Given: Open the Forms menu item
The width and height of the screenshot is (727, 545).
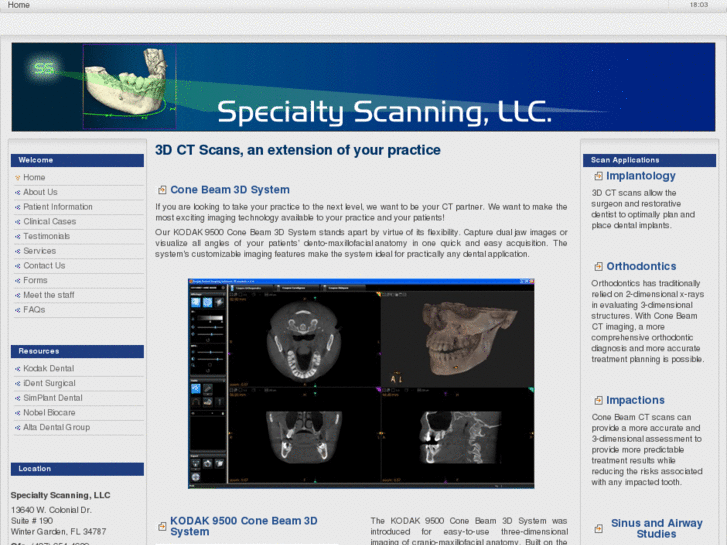Looking at the screenshot, I should pyautogui.click(x=35, y=280).
